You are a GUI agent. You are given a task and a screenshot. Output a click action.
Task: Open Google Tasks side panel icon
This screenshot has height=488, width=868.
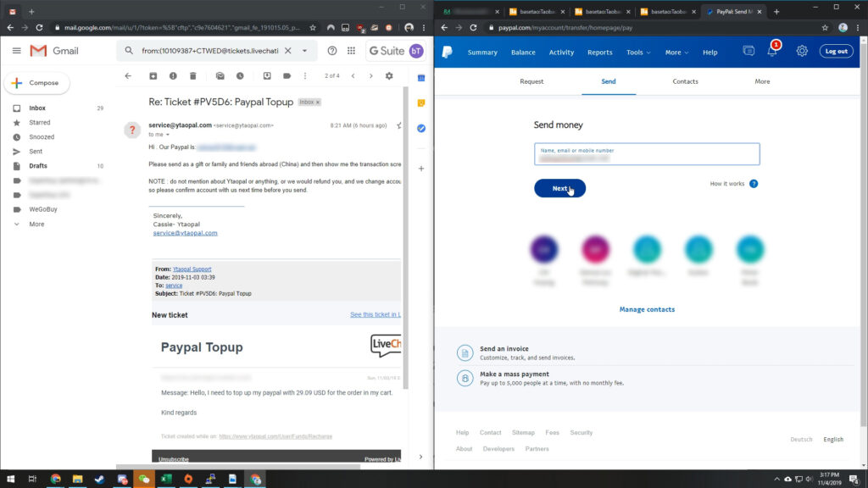click(421, 129)
